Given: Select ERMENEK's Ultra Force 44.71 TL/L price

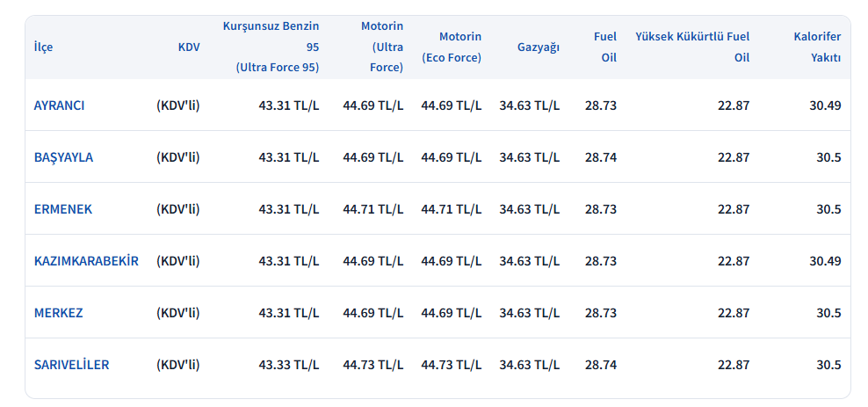Looking at the screenshot, I should click(373, 209).
